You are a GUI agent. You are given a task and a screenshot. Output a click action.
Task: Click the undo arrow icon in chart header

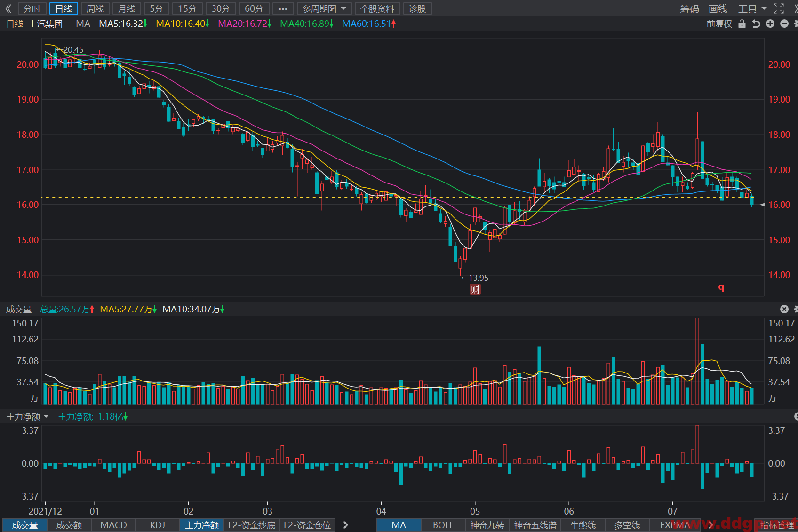pyautogui.click(x=756, y=24)
